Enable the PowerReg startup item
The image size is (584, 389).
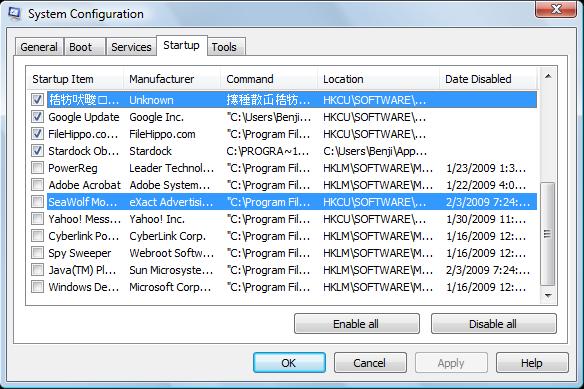(37, 168)
